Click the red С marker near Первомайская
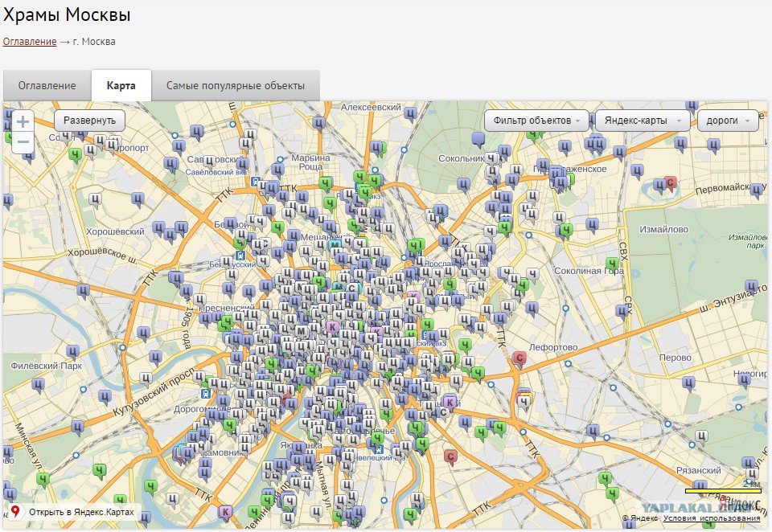 [x=670, y=184]
